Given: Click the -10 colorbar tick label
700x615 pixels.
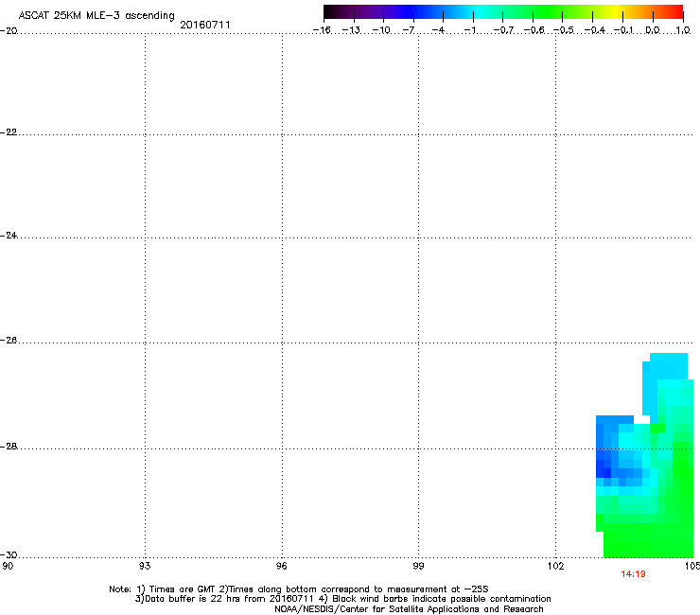Looking at the screenshot, I should click(381, 30).
